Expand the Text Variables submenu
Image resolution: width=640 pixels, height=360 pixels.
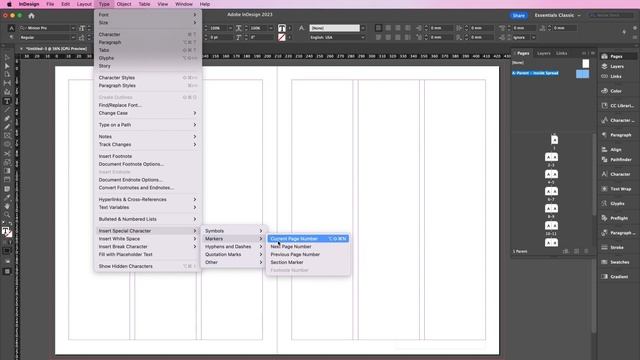[x=147, y=207]
